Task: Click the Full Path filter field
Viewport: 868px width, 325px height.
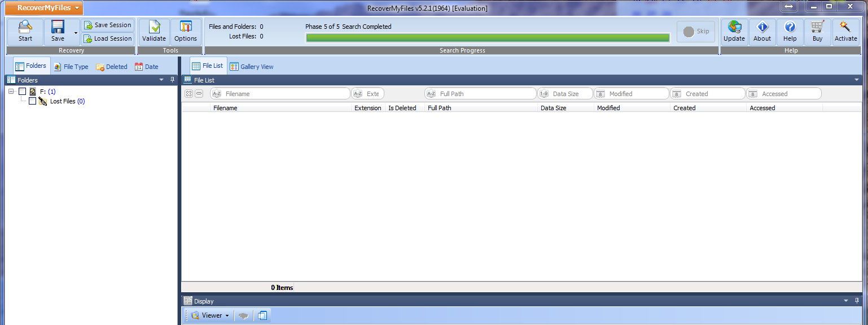Action: (480, 94)
